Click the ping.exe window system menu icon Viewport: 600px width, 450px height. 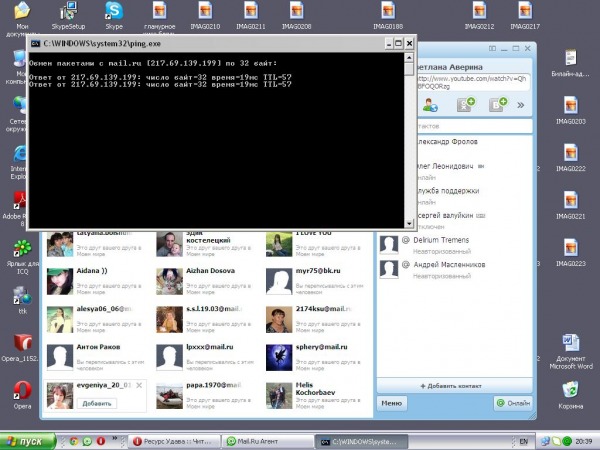[x=35, y=44]
